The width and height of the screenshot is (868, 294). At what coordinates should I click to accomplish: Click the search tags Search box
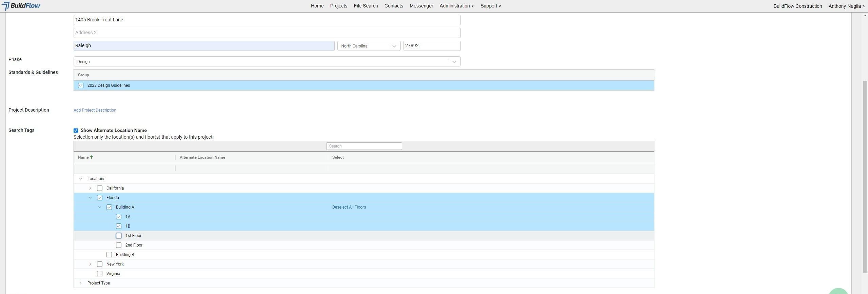click(364, 146)
